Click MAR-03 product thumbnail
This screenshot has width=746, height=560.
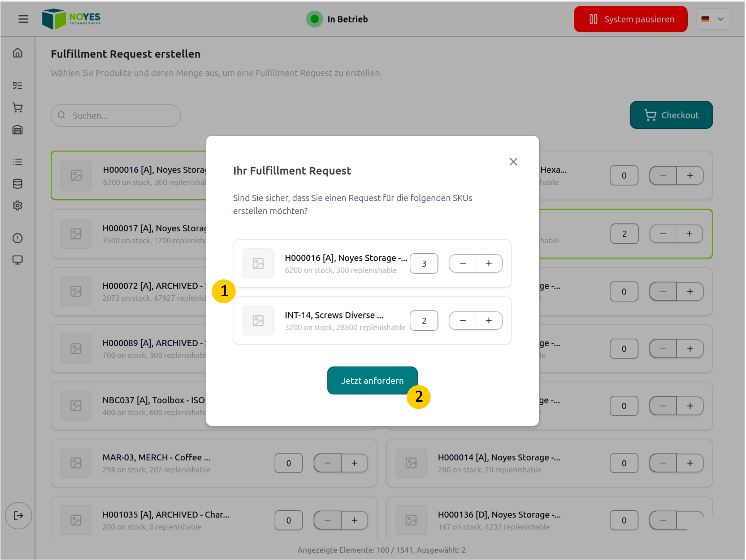(76, 463)
